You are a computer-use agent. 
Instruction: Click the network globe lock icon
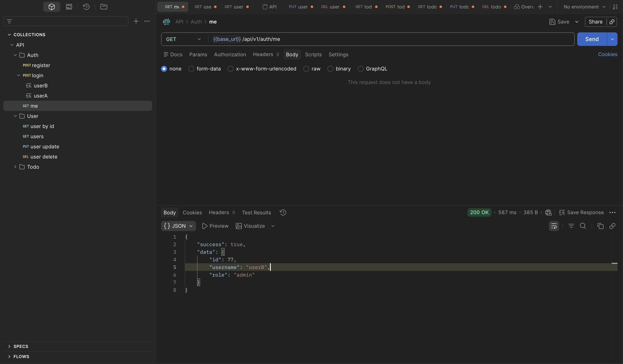(x=548, y=212)
